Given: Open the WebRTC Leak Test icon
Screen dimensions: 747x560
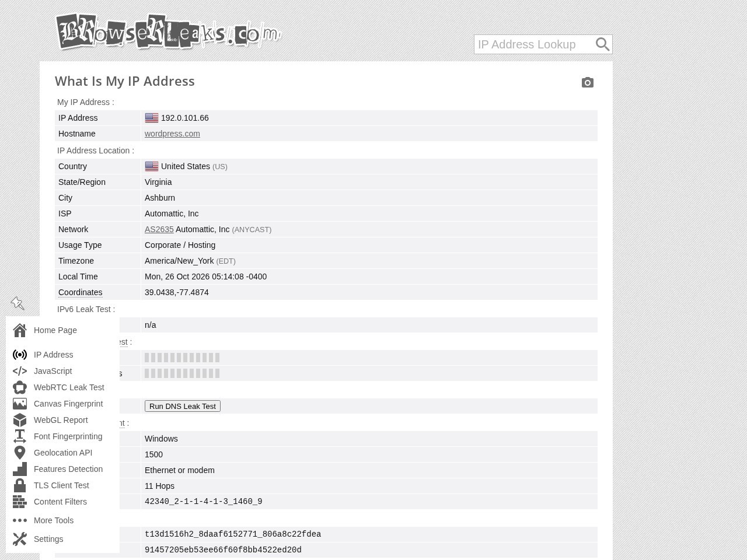Looking at the screenshot, I should click(20, 387).
